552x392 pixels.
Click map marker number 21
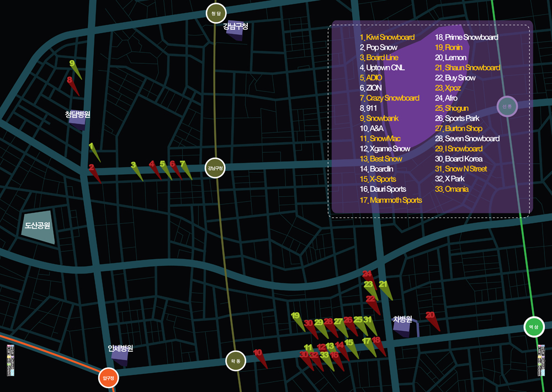[385, 291]
